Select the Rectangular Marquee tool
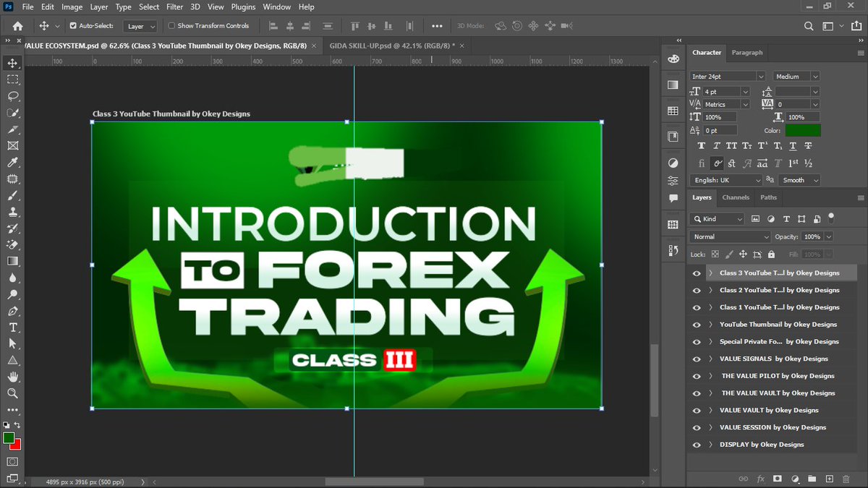The image size is (868, 488). (12, 80)
